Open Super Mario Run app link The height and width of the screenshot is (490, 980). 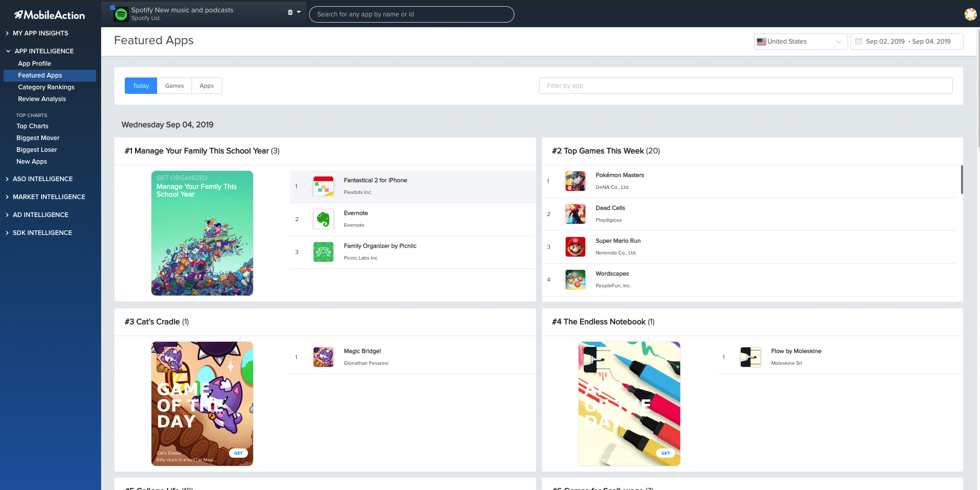(618, 241)
